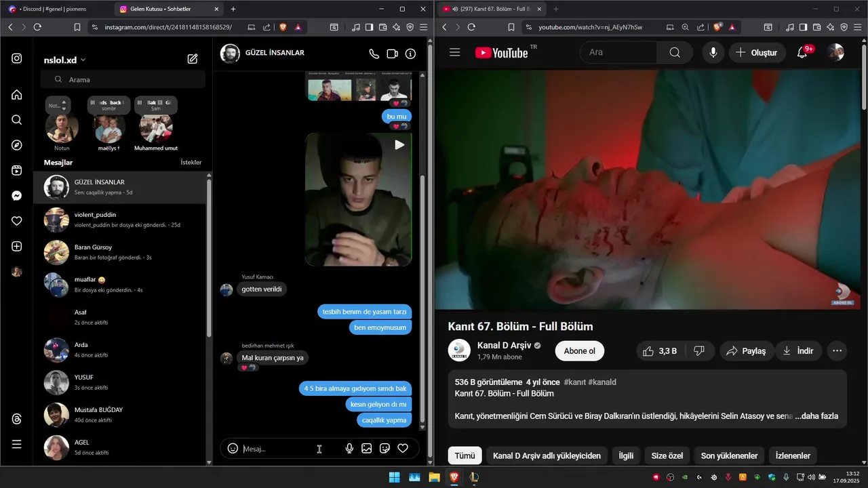This screenshot has width=868, height=488.
Task: Dislike the Kanıt 67. Bölüm video
Action: (699, 351)
